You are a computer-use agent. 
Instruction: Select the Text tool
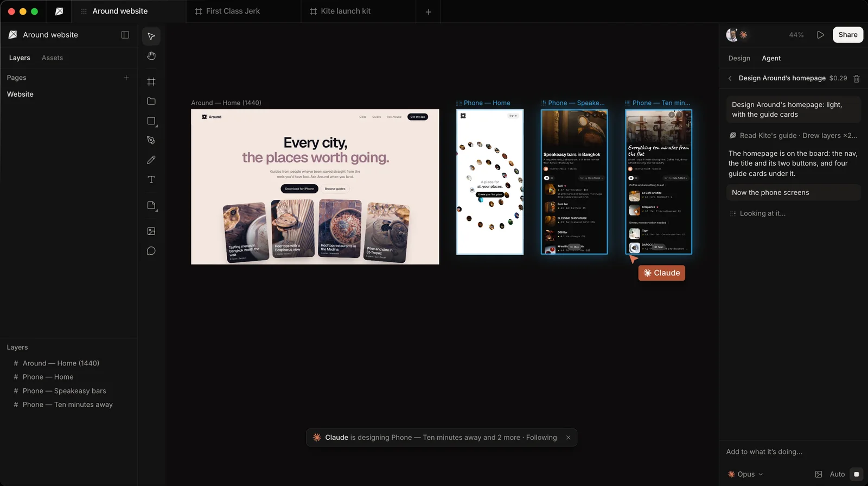pos(151,179)
